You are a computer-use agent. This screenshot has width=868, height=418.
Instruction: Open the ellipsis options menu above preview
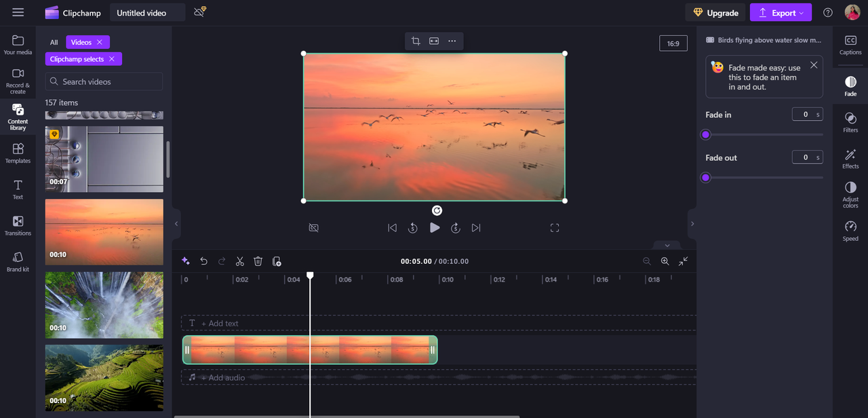coord(452,41)
